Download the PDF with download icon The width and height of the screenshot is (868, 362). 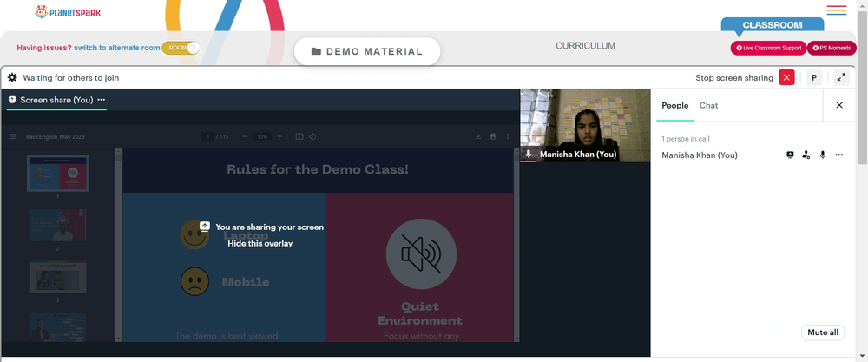pos(478,136)
